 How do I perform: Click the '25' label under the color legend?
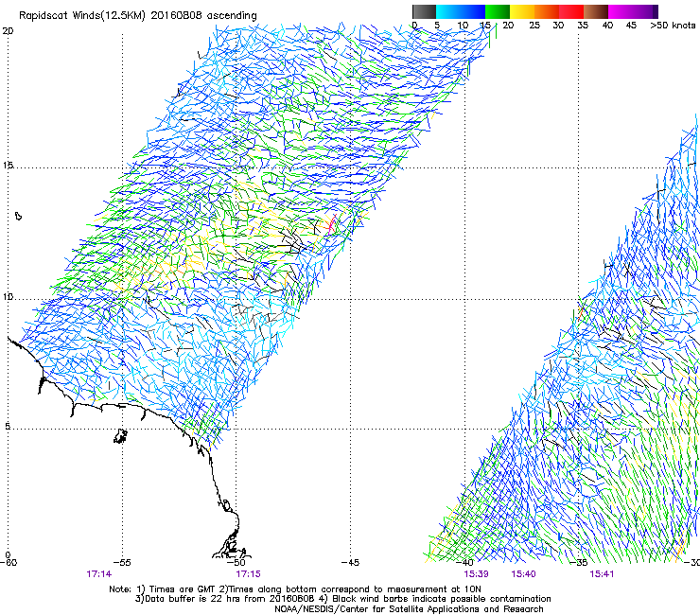click(x=534, y=26)
